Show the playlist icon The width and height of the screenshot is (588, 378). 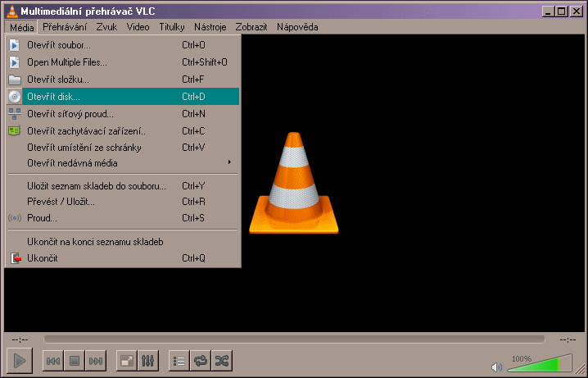point(179,361)
